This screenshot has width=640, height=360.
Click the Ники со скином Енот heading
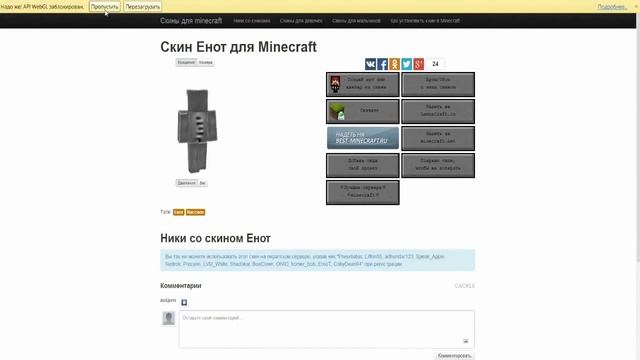tap(215, 238)
